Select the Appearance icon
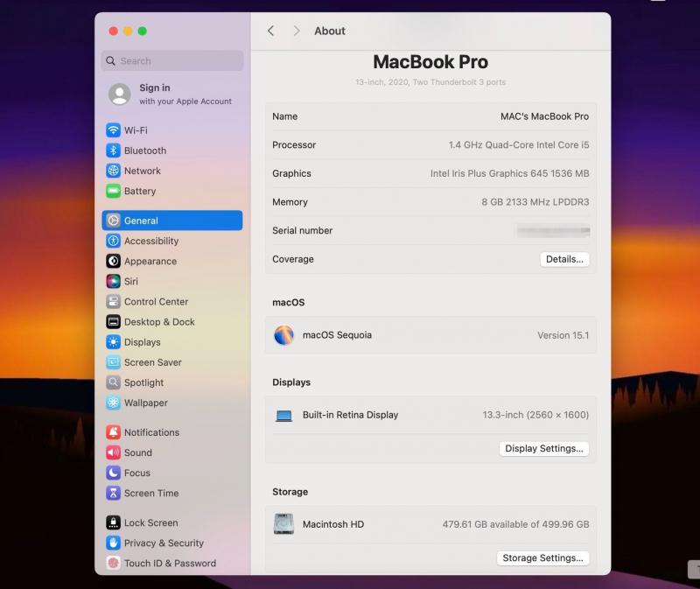The height and width of the screenshot is (589, 700). [114, 261]
